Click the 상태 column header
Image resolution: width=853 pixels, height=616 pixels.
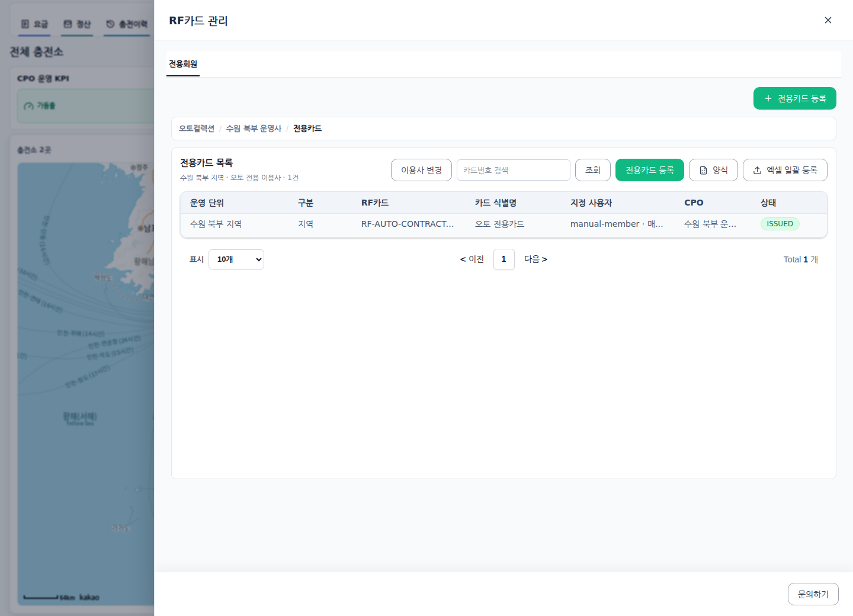point(768,203)
